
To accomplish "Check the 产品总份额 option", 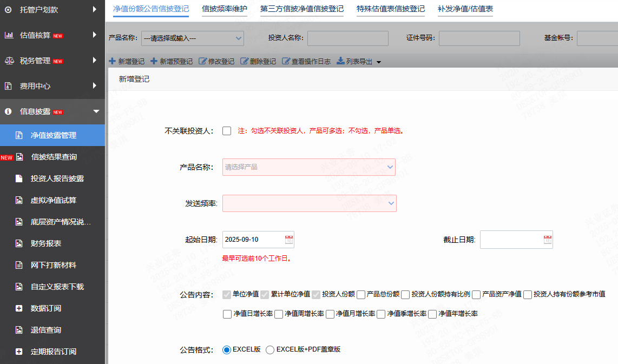I will pos(361,294).
